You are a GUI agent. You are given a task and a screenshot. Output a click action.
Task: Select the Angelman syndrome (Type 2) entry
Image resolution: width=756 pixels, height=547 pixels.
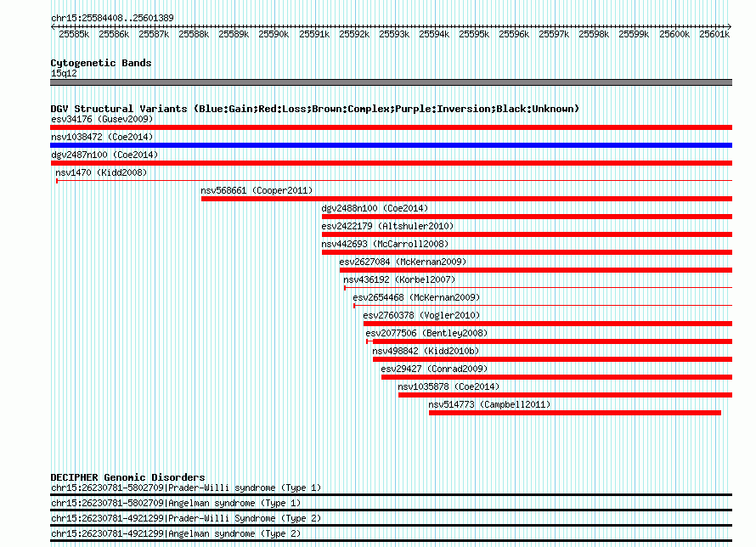[x=176, y=534]
